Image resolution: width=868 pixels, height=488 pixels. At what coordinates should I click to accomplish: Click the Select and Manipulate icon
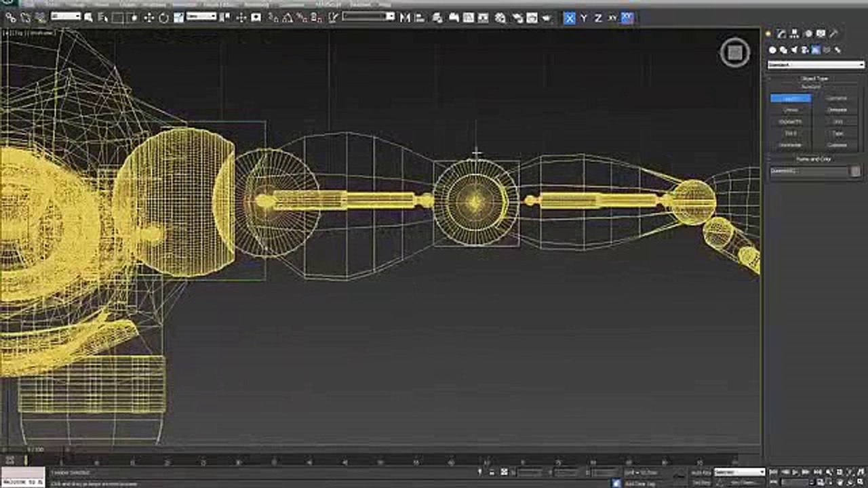[x=241, y=18]
